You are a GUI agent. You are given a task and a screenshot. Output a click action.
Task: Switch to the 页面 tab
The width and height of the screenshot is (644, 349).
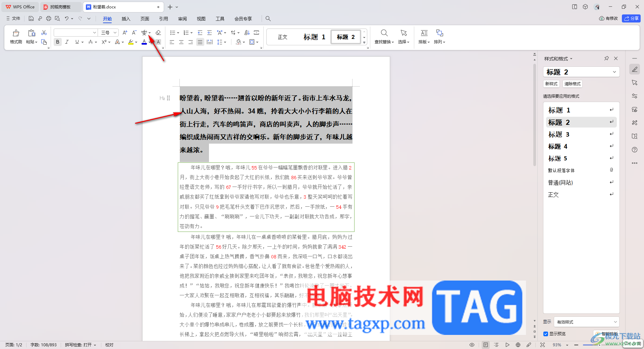point(145,19)
